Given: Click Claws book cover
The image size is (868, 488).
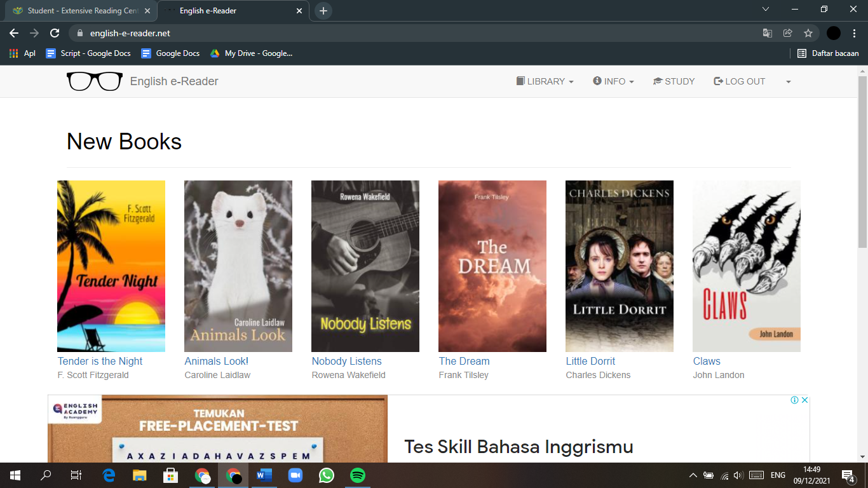Looking at the screenshot, I should 747,266.
